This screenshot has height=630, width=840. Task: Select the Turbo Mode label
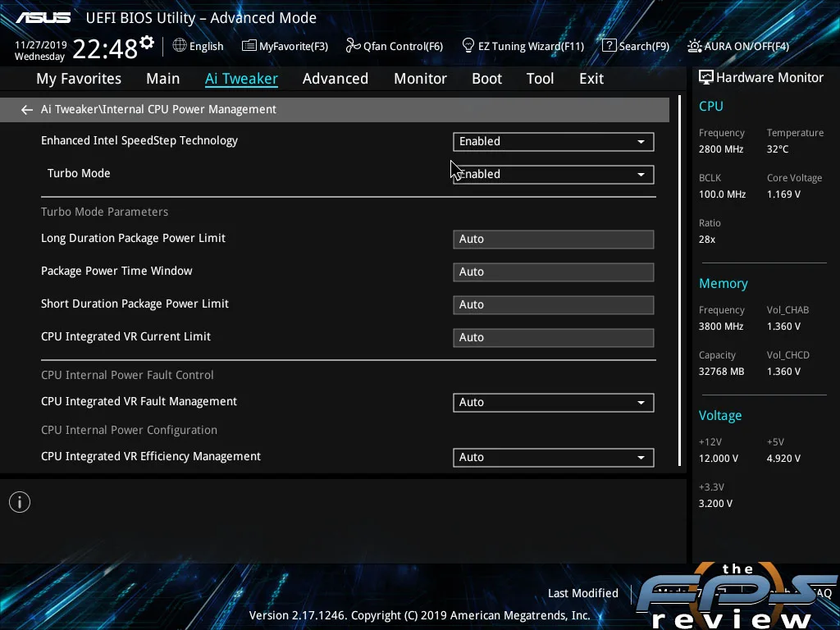point(79,173)
